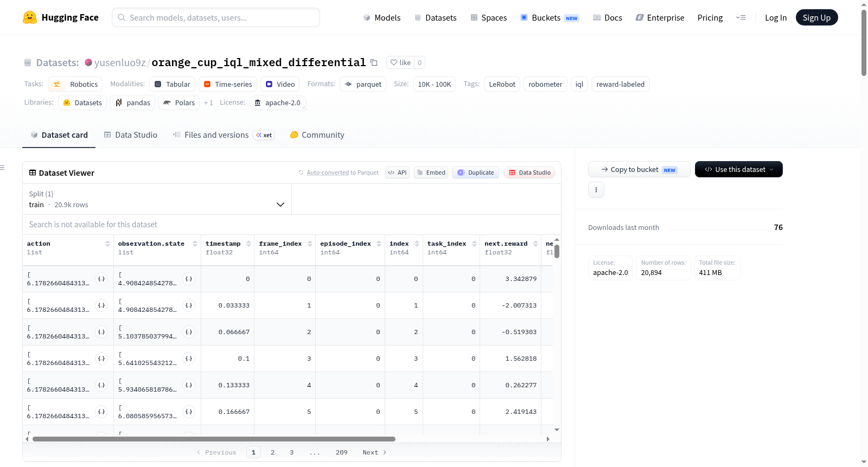Go to Next page of rows
This screenshot has width=868, height=467.
point(374,452)
